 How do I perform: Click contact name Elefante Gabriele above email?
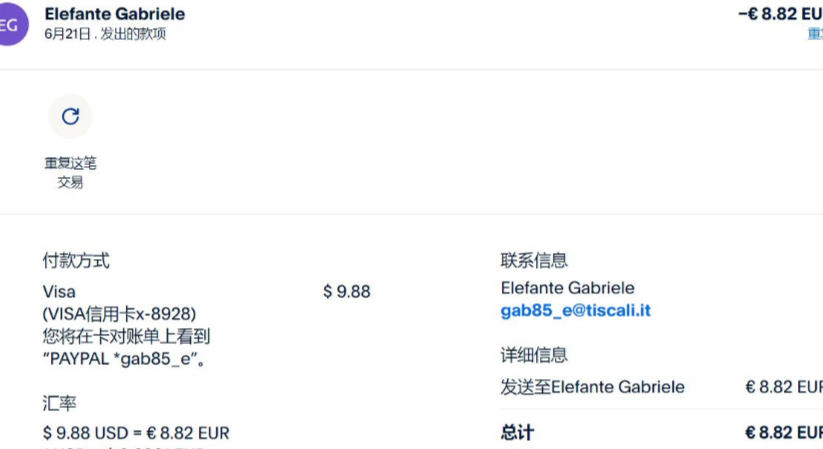point(567,288)
